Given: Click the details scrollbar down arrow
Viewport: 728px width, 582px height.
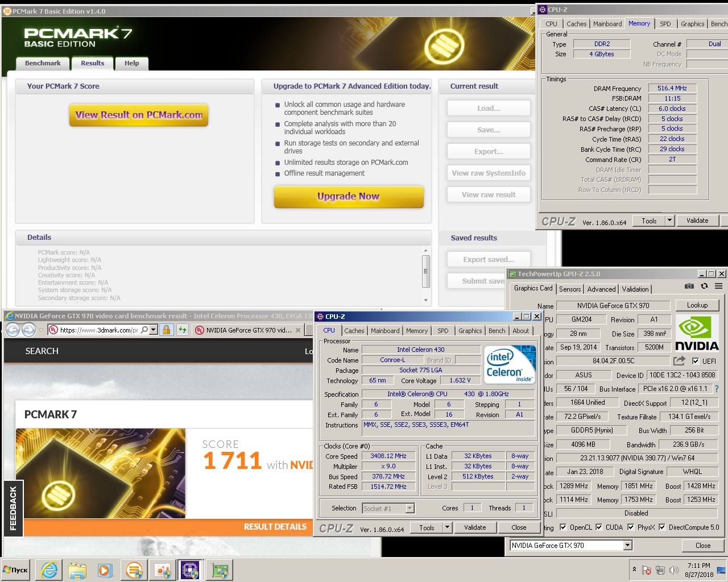Looking at the screenshot, I should (426, 300).
